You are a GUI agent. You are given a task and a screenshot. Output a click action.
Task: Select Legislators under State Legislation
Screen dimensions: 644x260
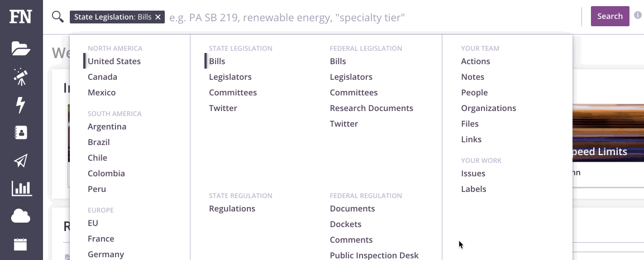point(230,77)
